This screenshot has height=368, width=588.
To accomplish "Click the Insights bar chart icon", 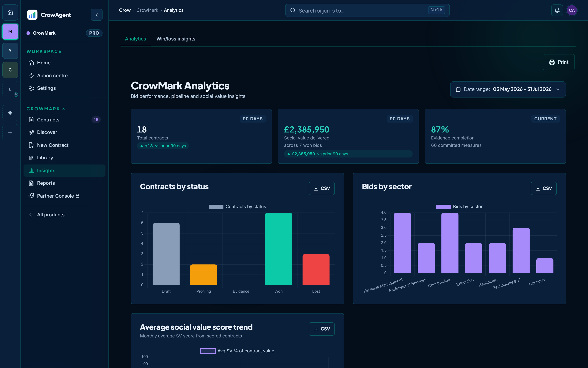I will (x=31, y=170).
